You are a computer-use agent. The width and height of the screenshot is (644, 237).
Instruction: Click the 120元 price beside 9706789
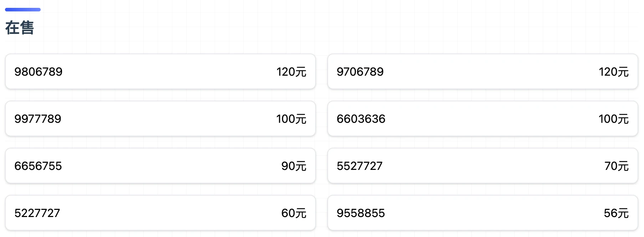tap(613, 72)
